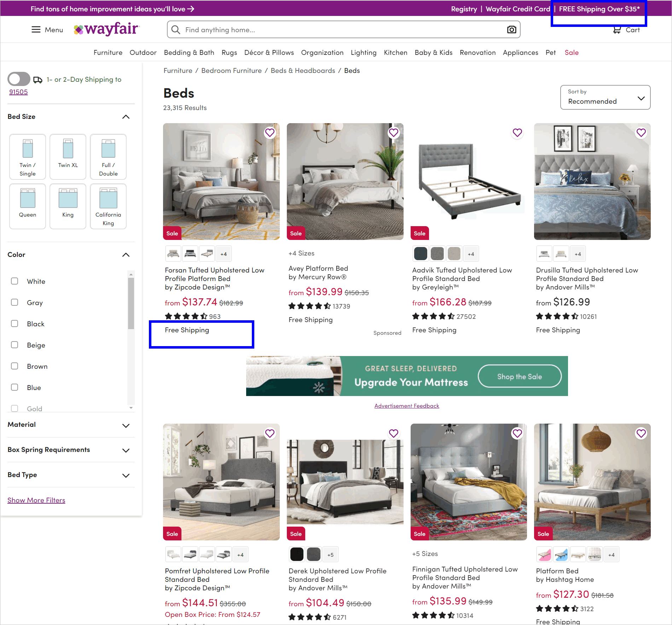
Task: Save the Avey Platform Bed to favorites
Action: (x=393, y=132)
